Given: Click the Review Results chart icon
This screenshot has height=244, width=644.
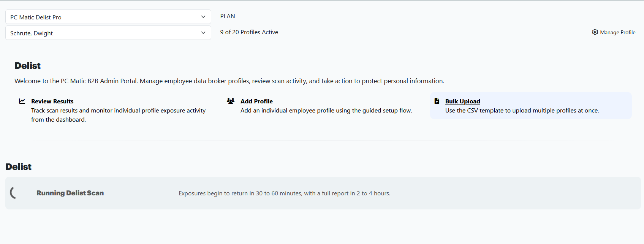Looking at the screenshot, I should click(x=22, y=101).
